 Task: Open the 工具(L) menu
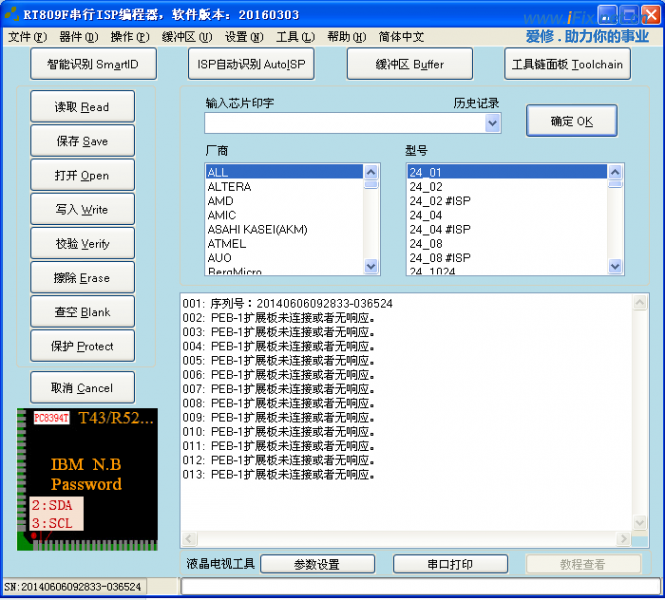click(296, 37)
